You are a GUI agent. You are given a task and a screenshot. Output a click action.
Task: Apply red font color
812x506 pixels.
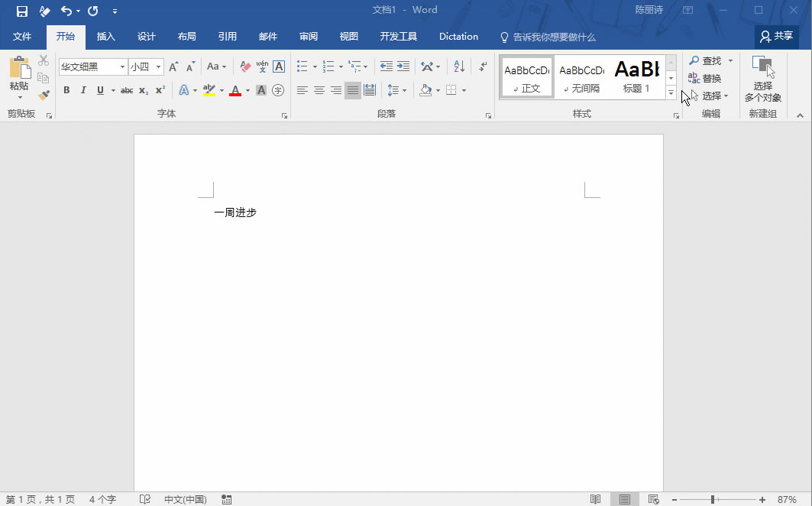click(235, 90)
